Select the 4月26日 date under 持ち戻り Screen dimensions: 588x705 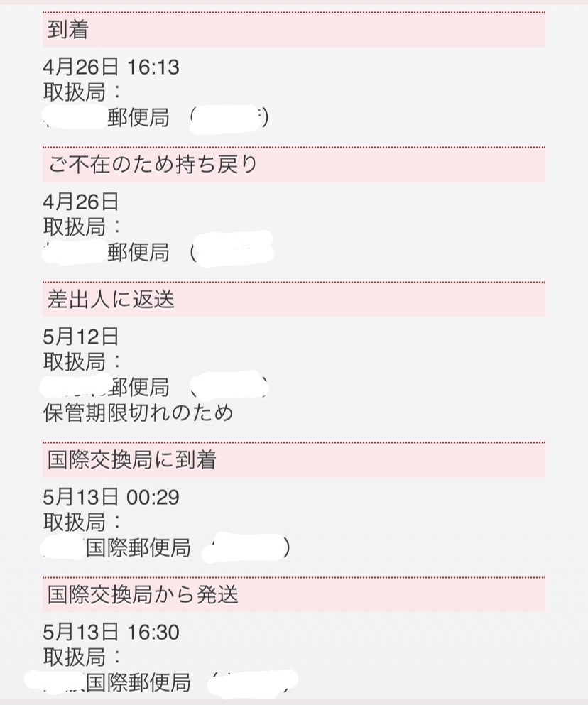click(x=81, y=202)
